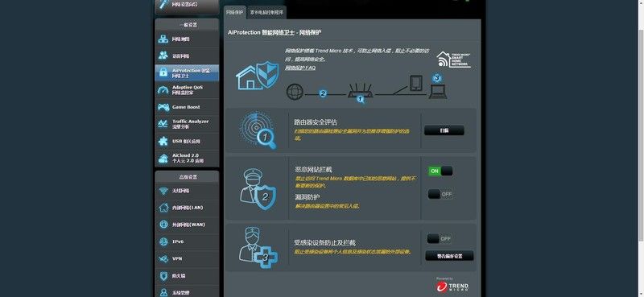Open the Game Boost gamepad icon
Image resolution: width=644 pixels, height=297 pixels.
[163, 107]
